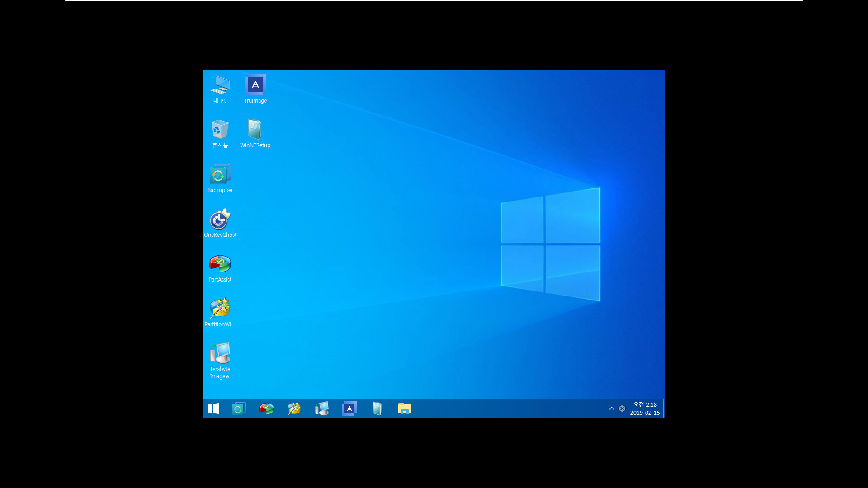
Task: Launch Backupper from the taskbar
Action: coord(239,408)
